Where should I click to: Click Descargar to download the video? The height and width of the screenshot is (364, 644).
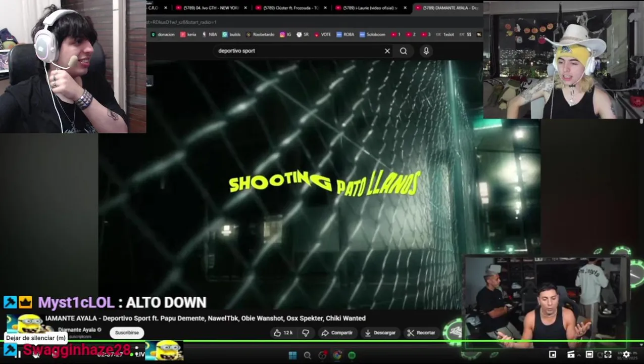pyautogui.click(x=380, y=333)
